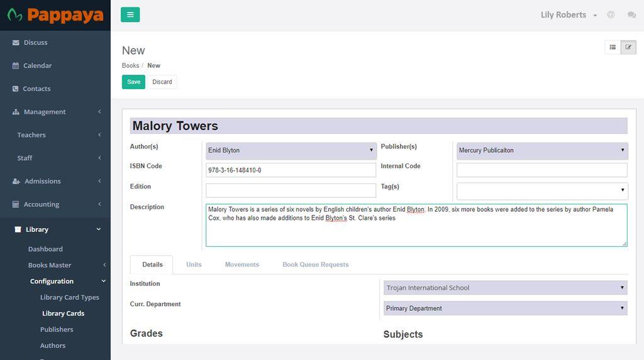The width and height of the screenshot is (644, 360).
Task: Switch to list view icon
Action: point(613,47)
